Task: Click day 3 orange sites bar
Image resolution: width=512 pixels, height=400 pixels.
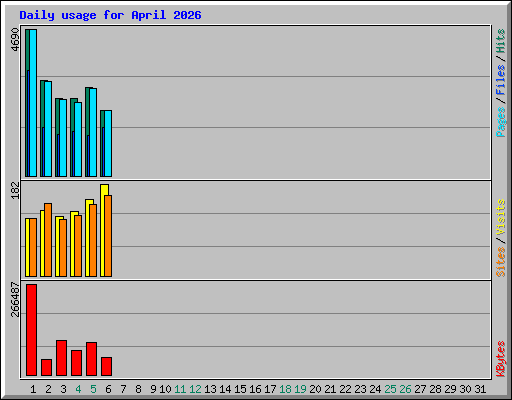Action: coord(63,248)
